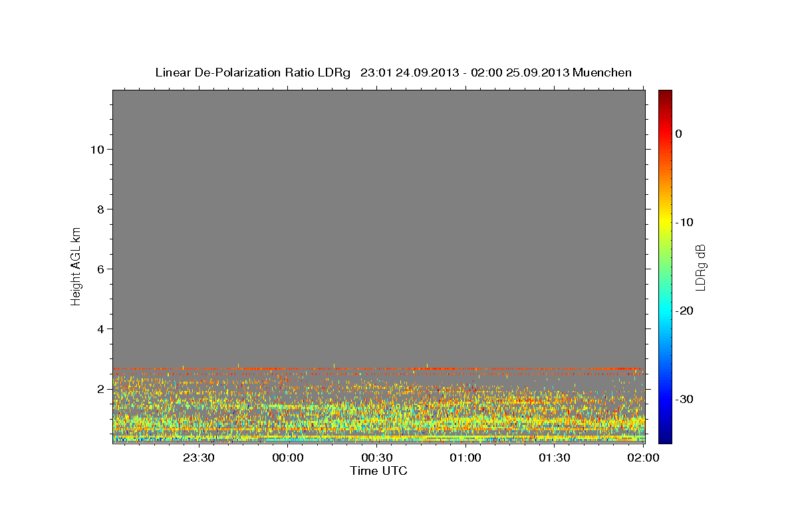
Task: Pick the dark blue bottom of colorbar
Action: coord(665,438)
